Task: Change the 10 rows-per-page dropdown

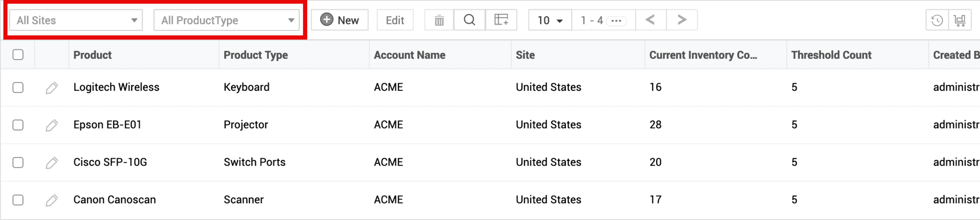Action: point(550,21)
